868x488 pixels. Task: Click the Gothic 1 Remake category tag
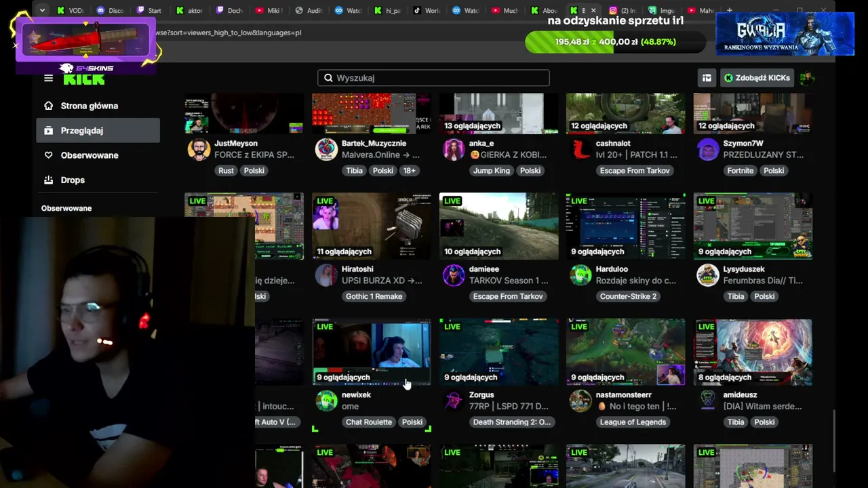[374, 296]
